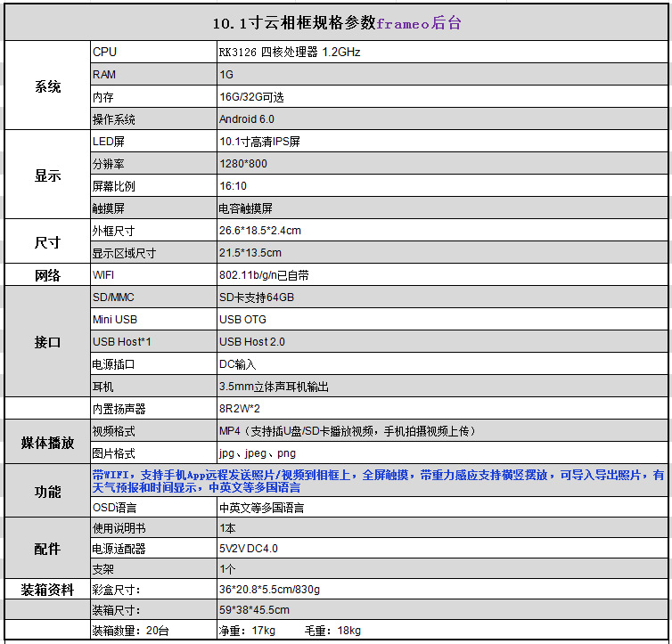Select the '耳机' label cell
Image resolution: width=672 pixels, height=644 pixels.
153,386
